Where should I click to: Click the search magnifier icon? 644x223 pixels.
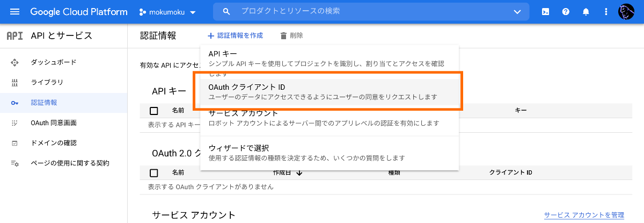tap(226, 11)
